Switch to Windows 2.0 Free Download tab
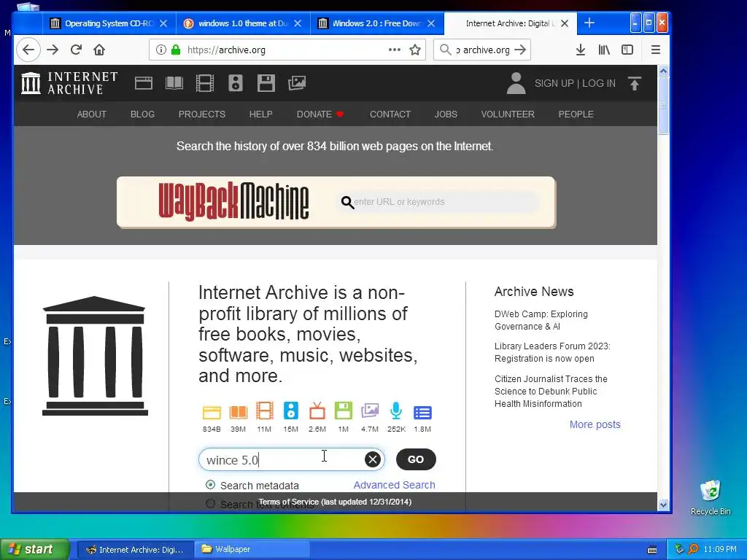Image resolution: width=747 pixels, height=560 pixels. tap(377, 23)
